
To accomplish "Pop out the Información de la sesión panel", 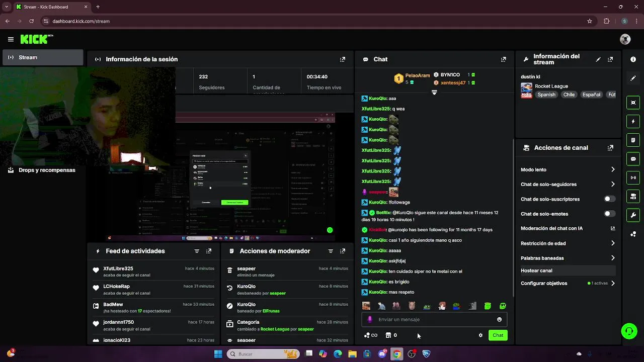I will click(343, 59).
